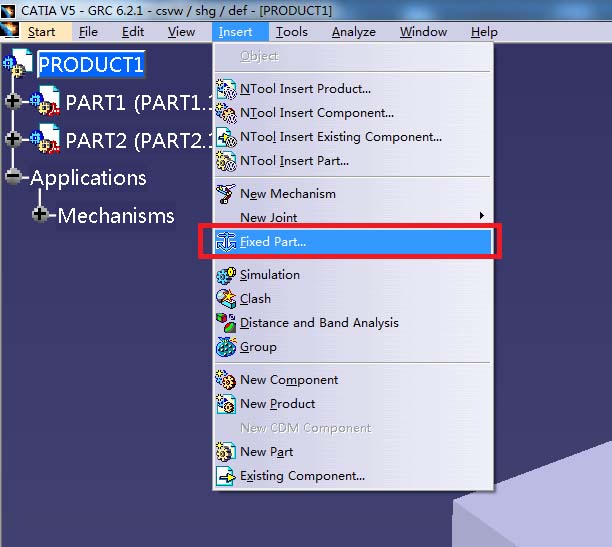Select New Product menu entry
This screenshot has width=612, height=547.
[x=353, y=404]
